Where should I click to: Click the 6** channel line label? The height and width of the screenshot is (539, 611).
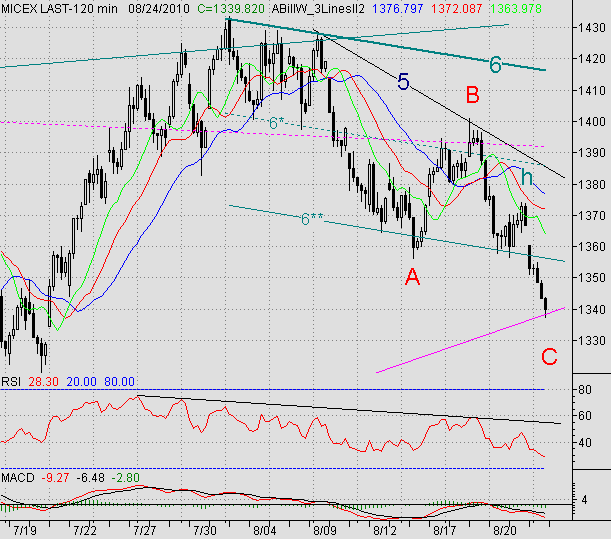pyautogui.click(x=312, y=219)
